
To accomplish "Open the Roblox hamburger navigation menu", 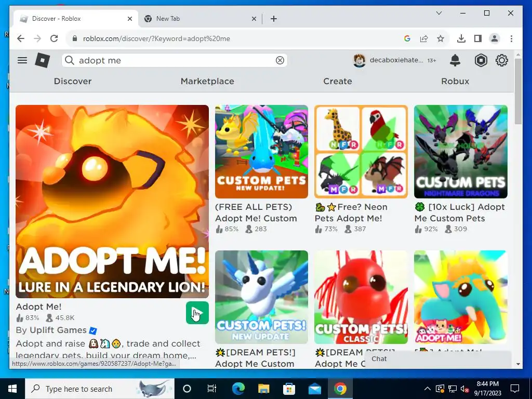I will click(22, 60).
